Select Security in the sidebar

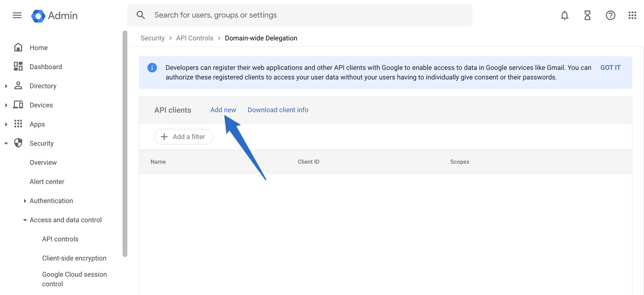[41, 143]
